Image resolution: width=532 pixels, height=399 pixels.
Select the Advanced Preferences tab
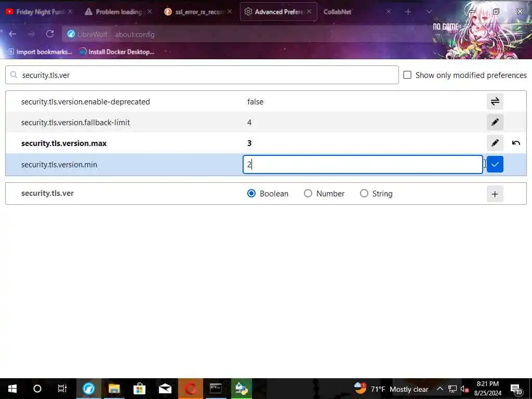(x=278, y=11)
